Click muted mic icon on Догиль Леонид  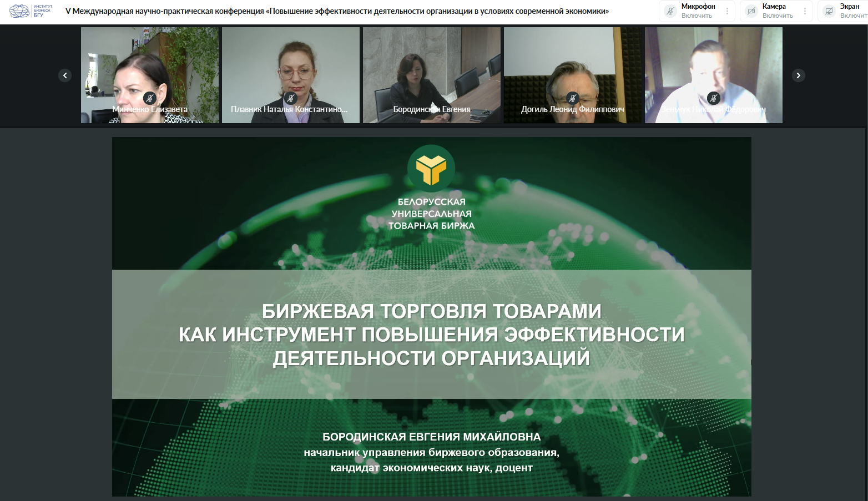click(x=573, y=98)
